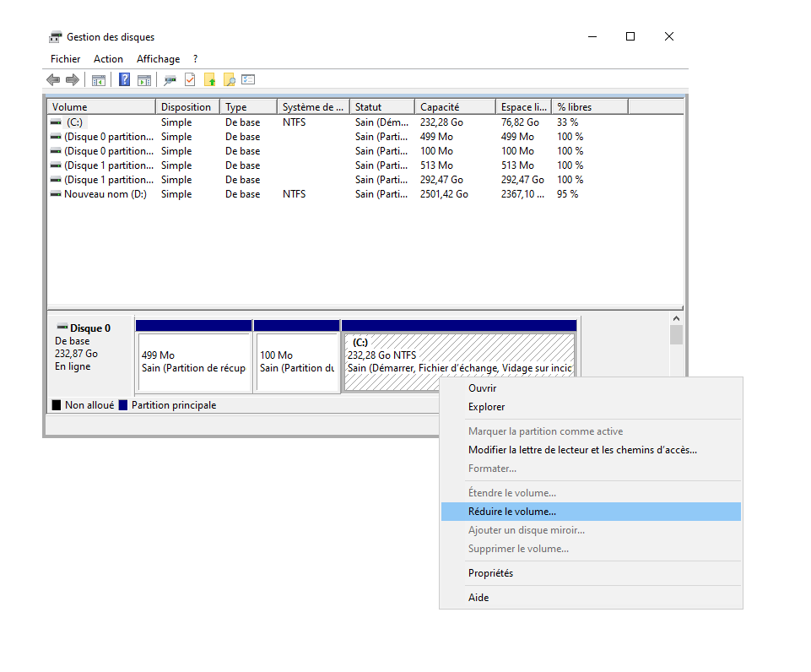Viewport: 811px width, 672px height.
Task: Open the Fichier menu
Action: pos(65,59)
